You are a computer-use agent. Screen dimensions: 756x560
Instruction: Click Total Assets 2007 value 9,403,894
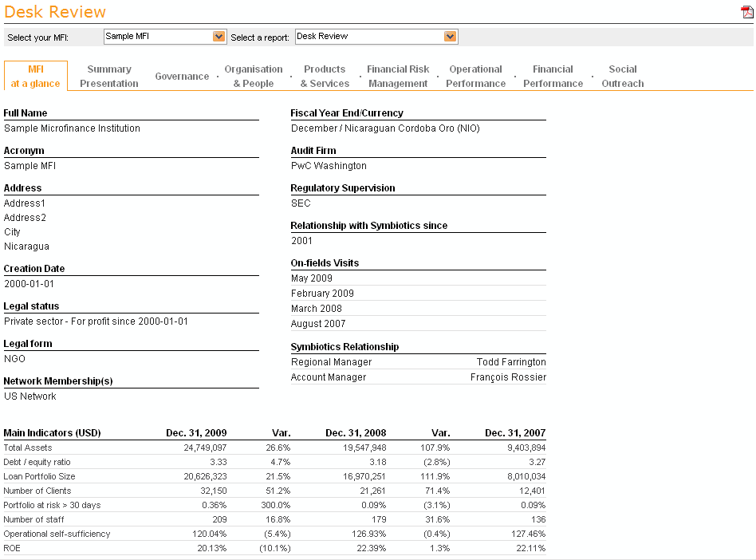(526, 448)
